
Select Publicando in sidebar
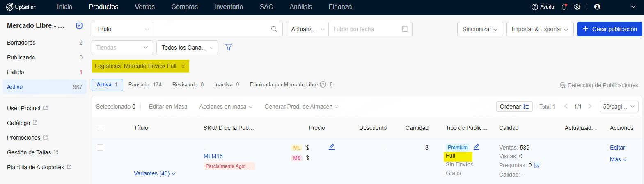45,57
